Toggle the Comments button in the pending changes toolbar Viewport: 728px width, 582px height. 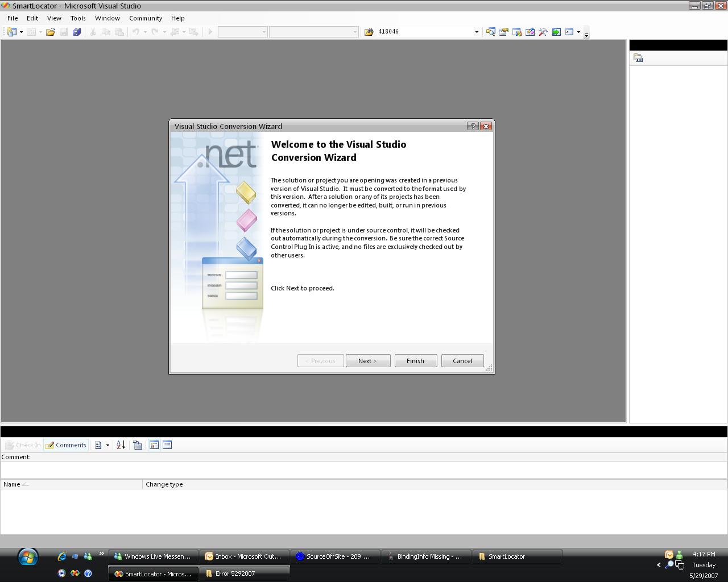click(x=66, y=445)
